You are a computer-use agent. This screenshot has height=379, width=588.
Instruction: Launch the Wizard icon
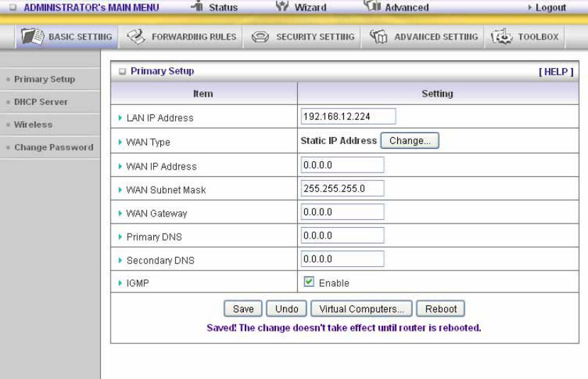(x=282, y=6)
